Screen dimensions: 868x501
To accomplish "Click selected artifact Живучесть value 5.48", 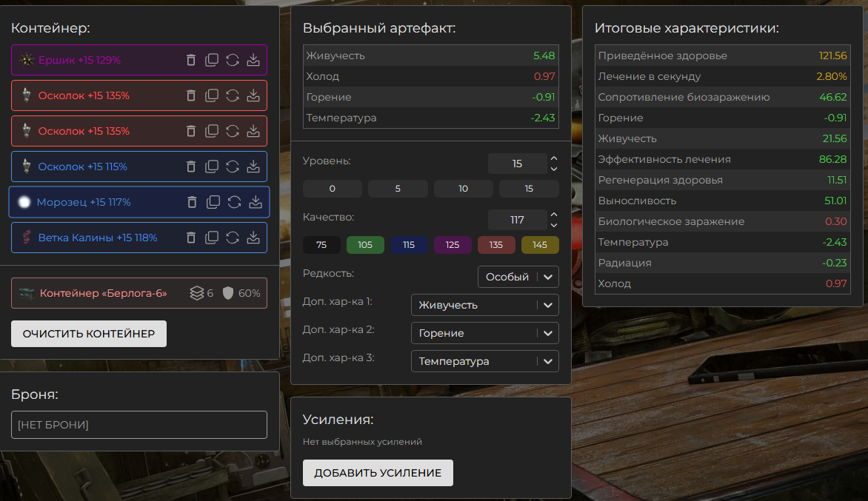I will (x=544, y=56).
